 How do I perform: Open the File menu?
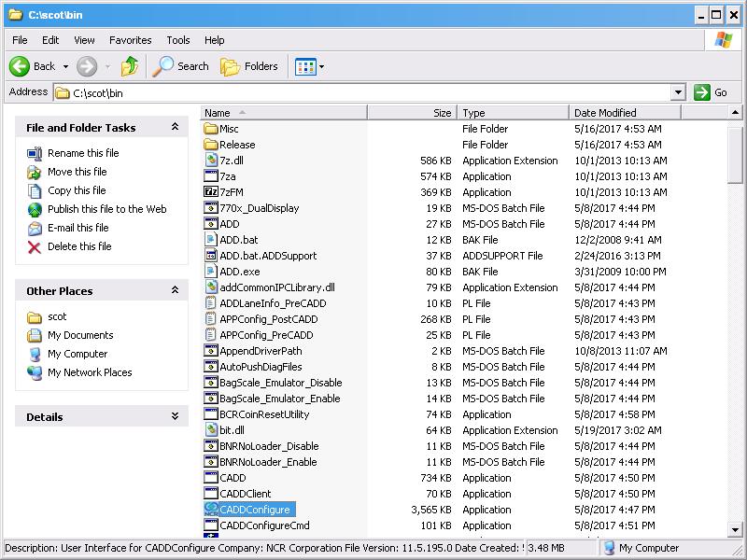pos(20,40)
